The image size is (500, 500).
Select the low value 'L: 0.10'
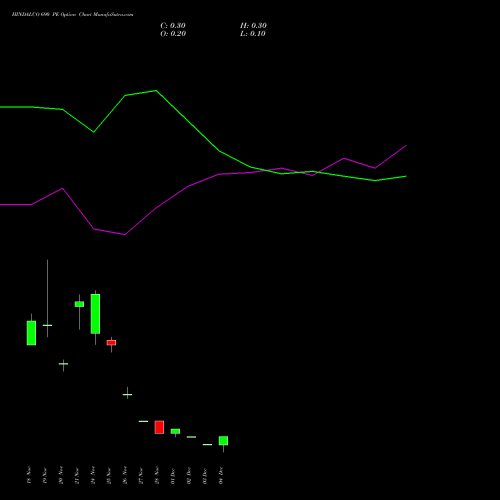[253, 34]
